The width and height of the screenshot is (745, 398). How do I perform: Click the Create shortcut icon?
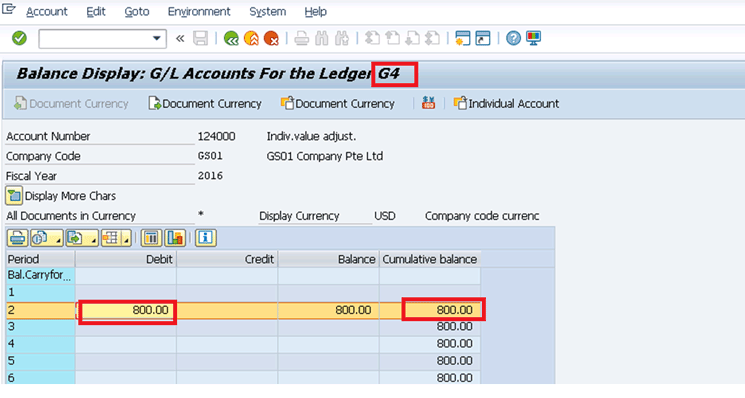pyautogui.click(x=483, y=38)
